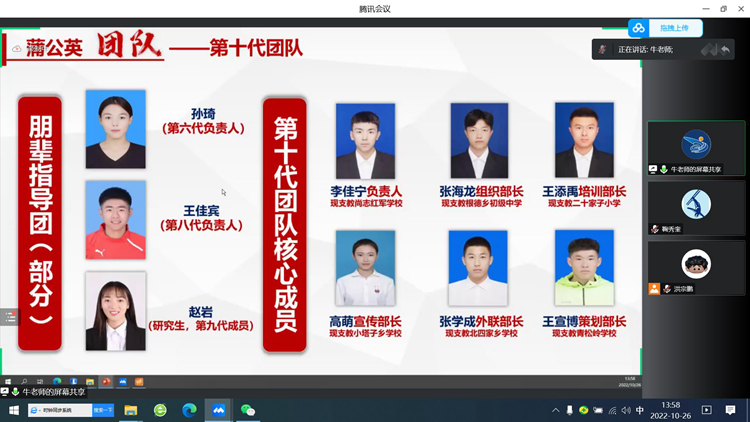Screen dimensions: 750x422
Task: Switch the 中 input method indicator
Action: coord(640,410)
